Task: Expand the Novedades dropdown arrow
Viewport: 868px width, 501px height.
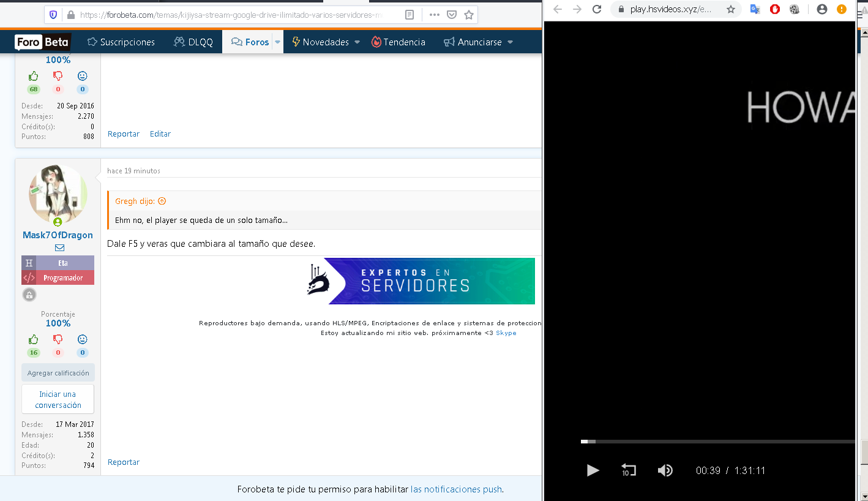Action: click(x=357, y=42)
